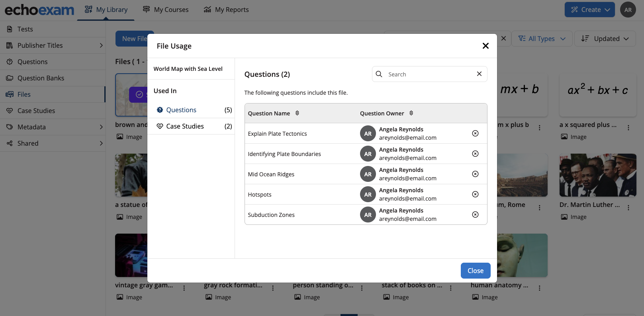This screenshot has width=644, height=316.
Task: Click the Explain Plate Tectonics question name
Action: coord(277,134)
